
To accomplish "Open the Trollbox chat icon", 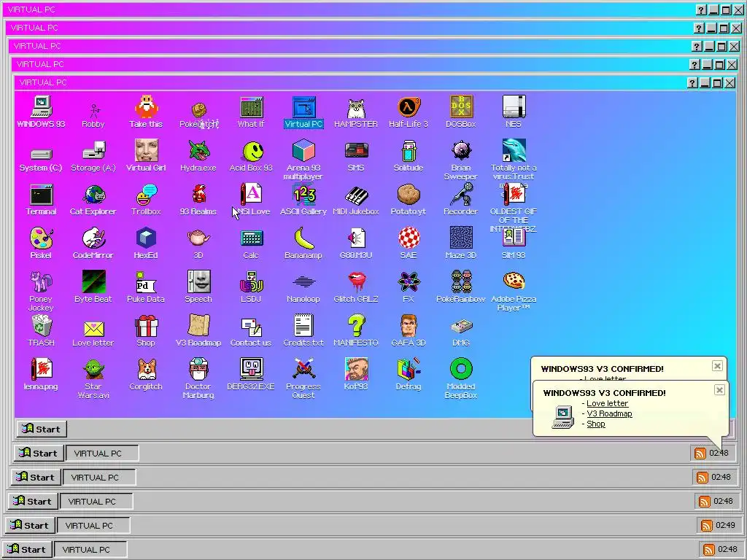I will click(146, 200).
